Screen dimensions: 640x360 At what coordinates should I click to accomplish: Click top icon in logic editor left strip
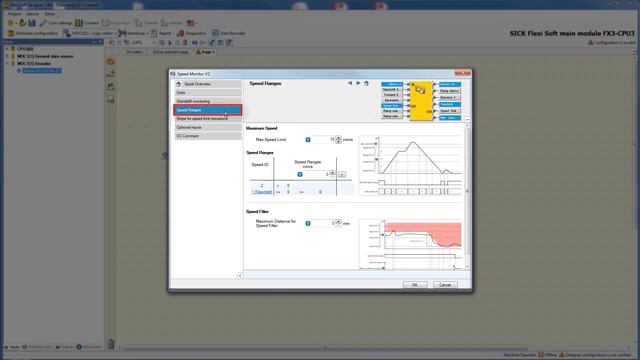click(111, 62)
